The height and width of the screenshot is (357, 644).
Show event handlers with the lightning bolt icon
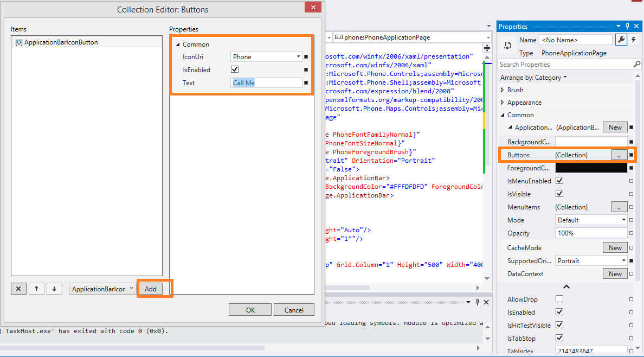[633, 40]
